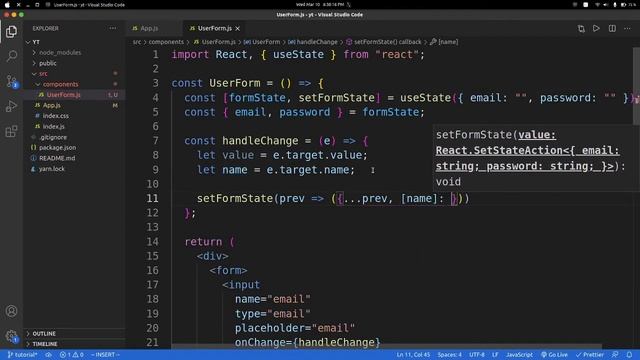Select JavaScript language mode in status bar
Image resolution: width=640 pixels, height=360 pixels.
[x=519, y=355]
